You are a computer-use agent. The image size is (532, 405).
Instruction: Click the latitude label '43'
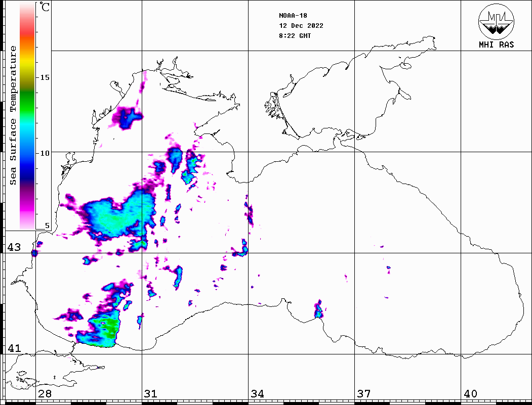click(x=14, y=247)
